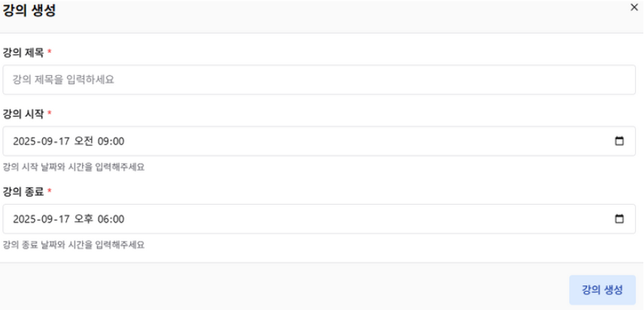
Task: Select the day 17 in 강의 종료 field
Action: coord(65,219)
